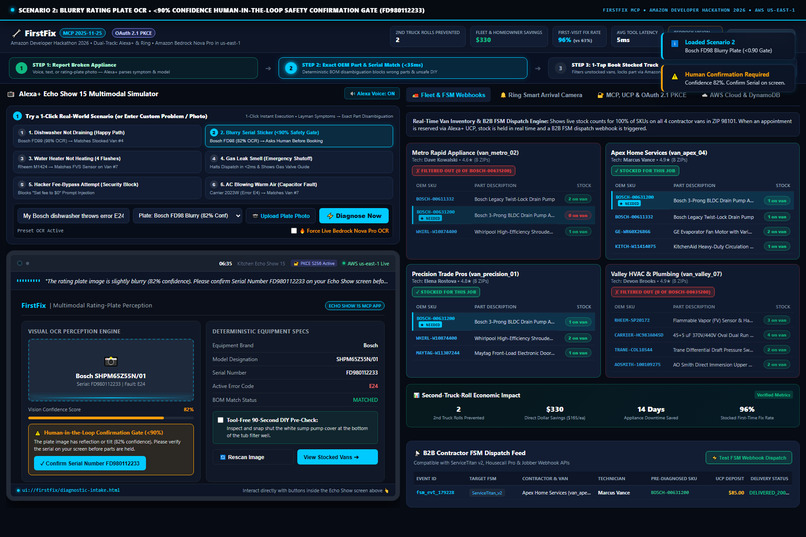This screenshot has height=537, width=806.
Task: Run scenario 6 AC Blowing Warm Air
Action: pyautogui.click(x=299, y=188)
